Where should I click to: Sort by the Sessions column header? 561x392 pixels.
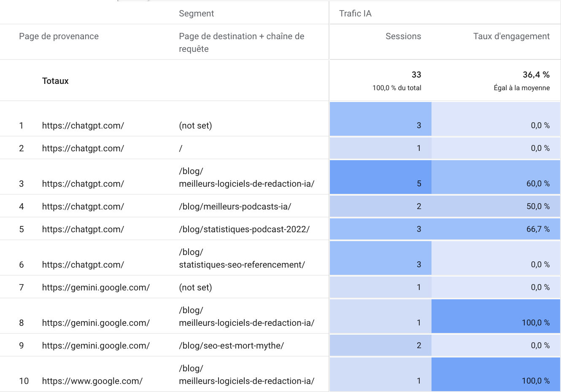click(403, 36)
